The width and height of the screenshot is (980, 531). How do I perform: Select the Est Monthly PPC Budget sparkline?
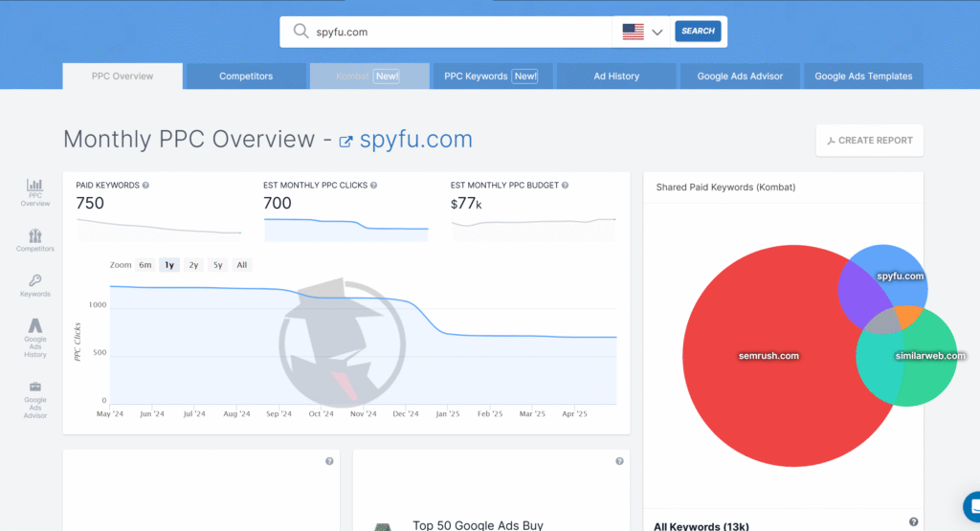533,230
